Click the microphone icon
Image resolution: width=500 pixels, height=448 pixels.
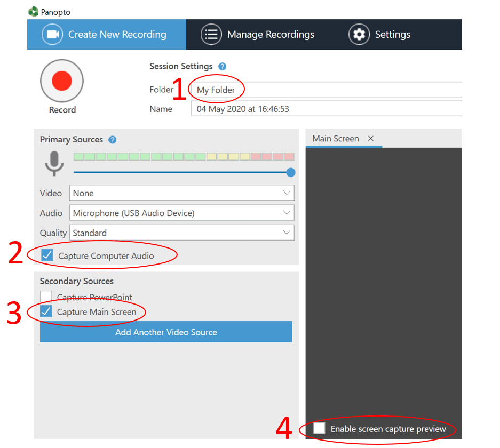click(x=54, y=163)
